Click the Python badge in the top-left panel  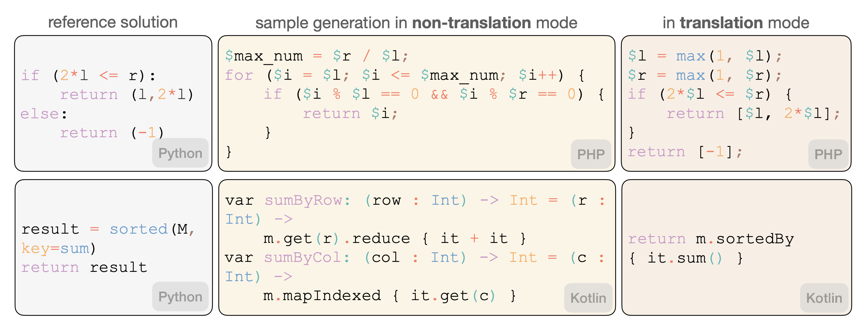180,153
